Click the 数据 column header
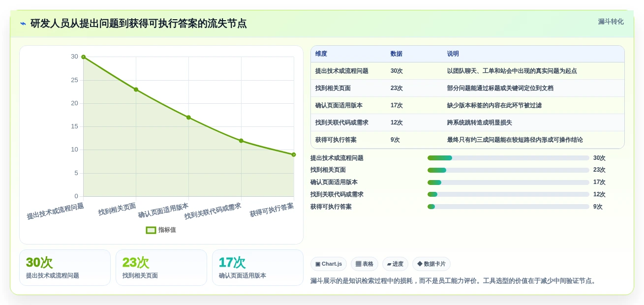The image size is (644, 305). click(x=397, y=54)
